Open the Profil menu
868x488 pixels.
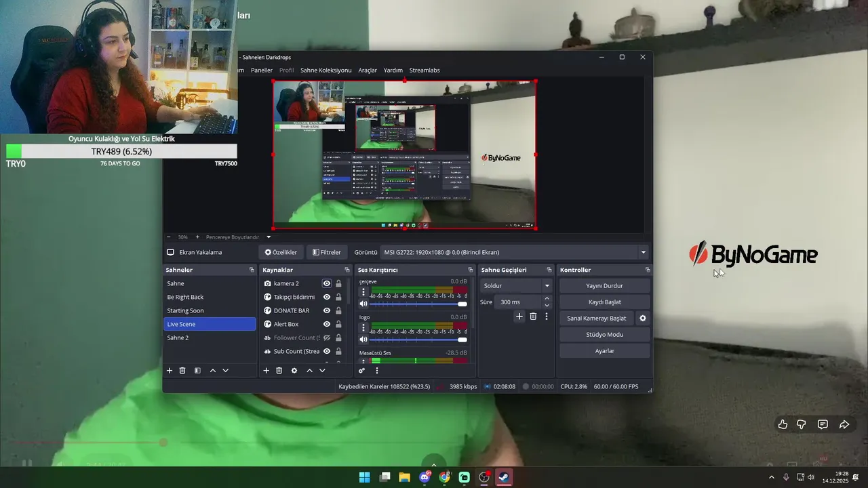(x=287, y=70)
